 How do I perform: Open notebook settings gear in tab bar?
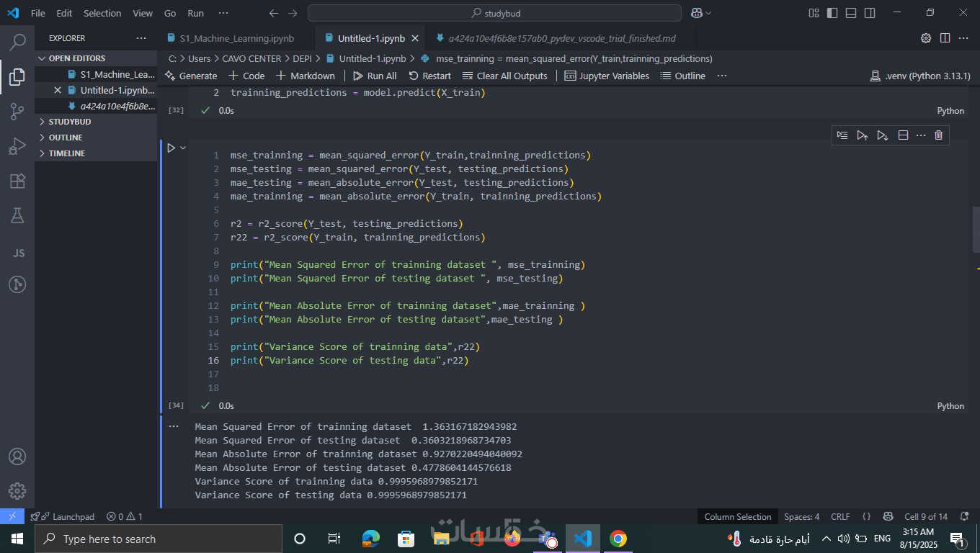(x=926, y=38)
